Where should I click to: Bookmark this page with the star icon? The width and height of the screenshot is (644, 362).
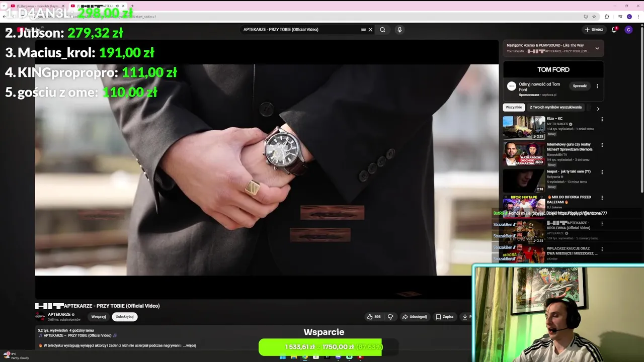coord(594,17)
